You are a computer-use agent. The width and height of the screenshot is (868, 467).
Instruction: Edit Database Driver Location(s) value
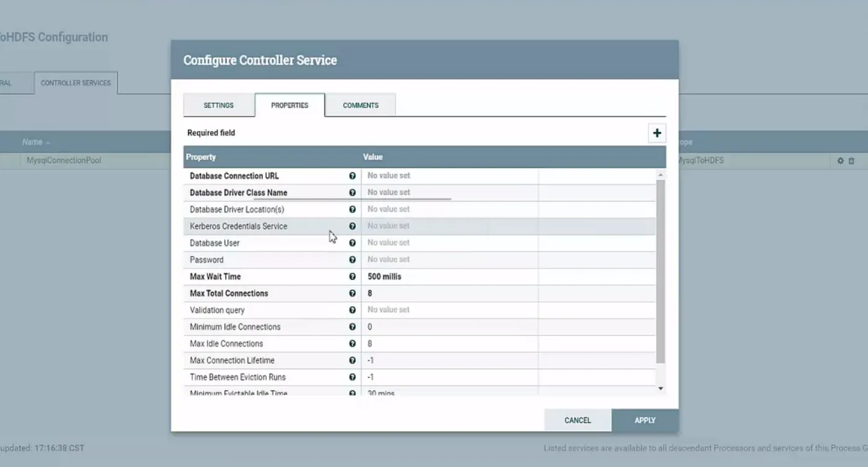pos(449,210)
